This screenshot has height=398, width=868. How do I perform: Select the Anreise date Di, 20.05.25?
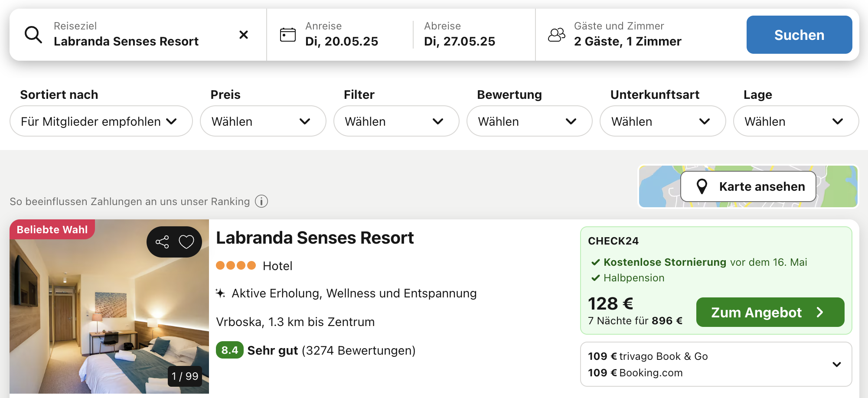(x=342, y=41)
